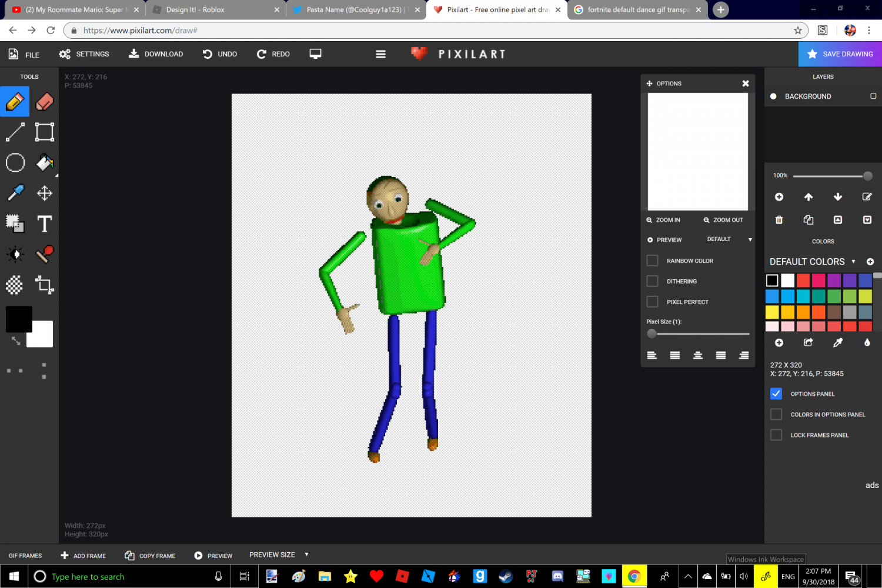Click the Download button
Screen dimensions: 882x588
click(x=156, y=54)
